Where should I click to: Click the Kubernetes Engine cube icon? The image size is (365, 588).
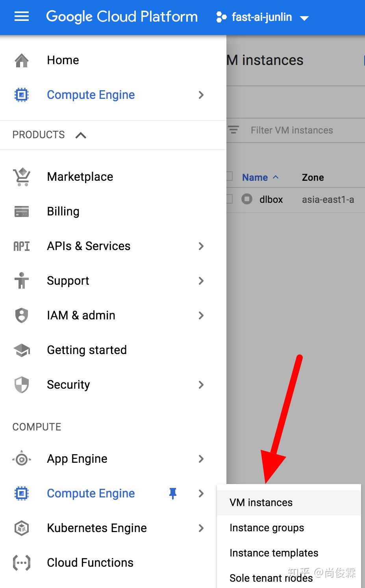pyautogui.click(x=22, y=528)
